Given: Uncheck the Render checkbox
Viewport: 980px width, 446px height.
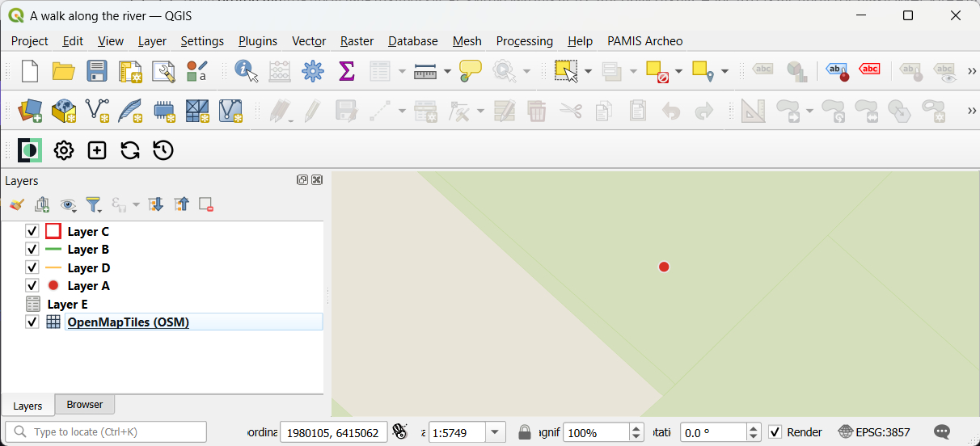Looking at the screenshot, I should [x=775, y=432].
